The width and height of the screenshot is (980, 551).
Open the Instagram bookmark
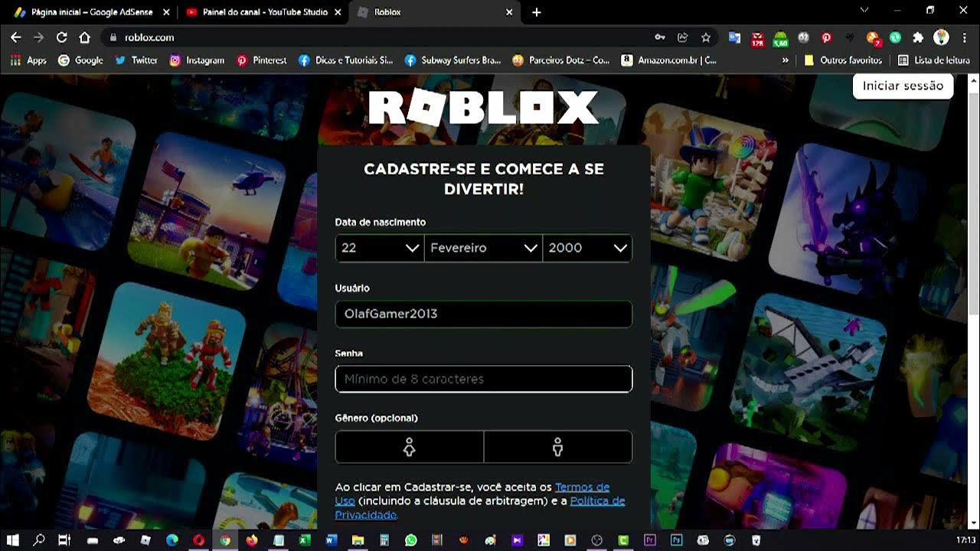pos(198,60)
